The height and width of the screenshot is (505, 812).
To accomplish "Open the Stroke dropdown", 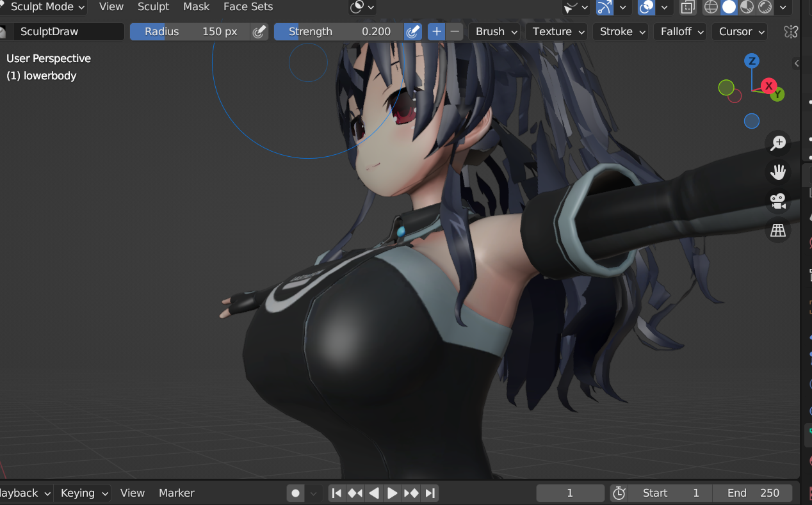I will coord(621,31).
